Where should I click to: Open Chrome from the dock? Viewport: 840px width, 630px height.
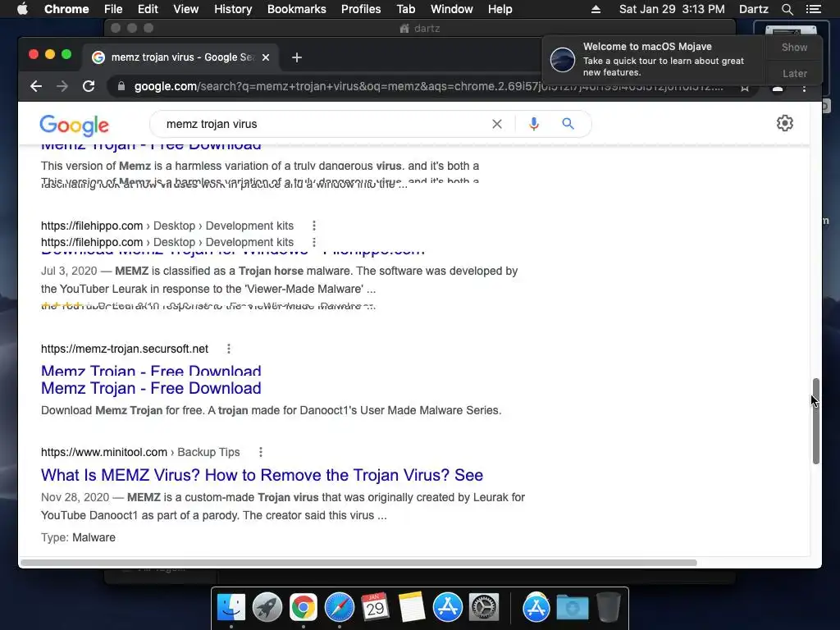coord(304,608)
